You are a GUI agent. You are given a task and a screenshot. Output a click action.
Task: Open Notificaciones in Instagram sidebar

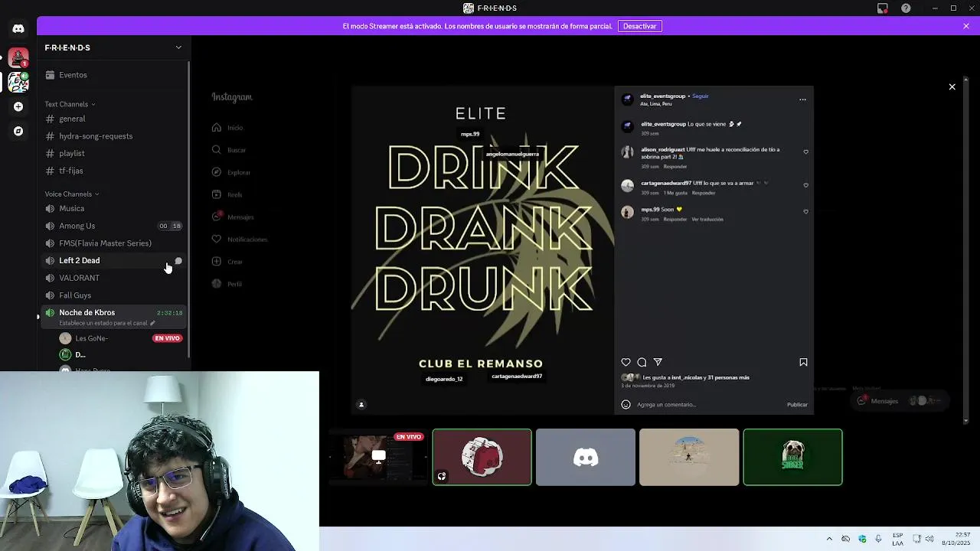pos(240,239)
